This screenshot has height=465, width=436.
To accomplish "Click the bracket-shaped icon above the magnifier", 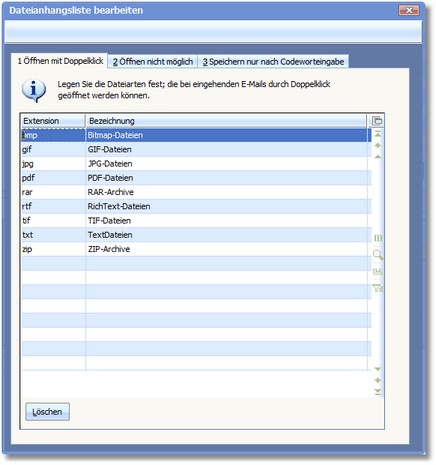I will pos(378,238).
